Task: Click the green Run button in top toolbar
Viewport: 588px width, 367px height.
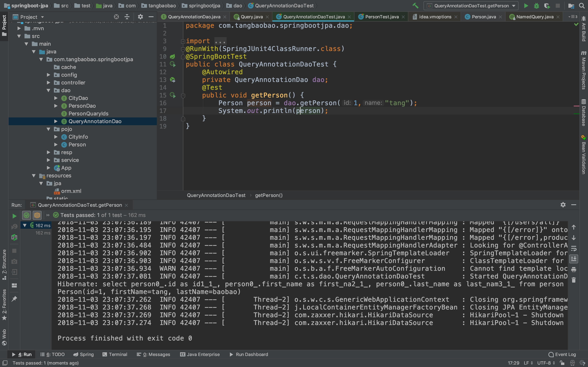Action: (526, 6)
